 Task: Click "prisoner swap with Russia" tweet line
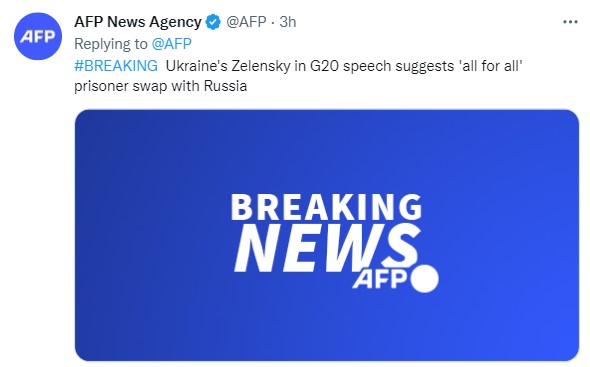(x=161, y=86)
